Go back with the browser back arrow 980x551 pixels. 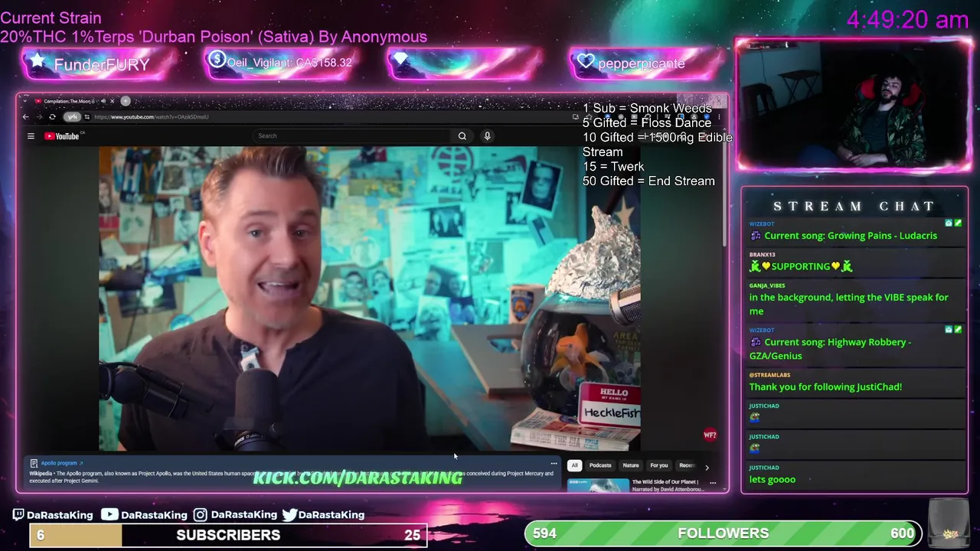click(26, 117)
